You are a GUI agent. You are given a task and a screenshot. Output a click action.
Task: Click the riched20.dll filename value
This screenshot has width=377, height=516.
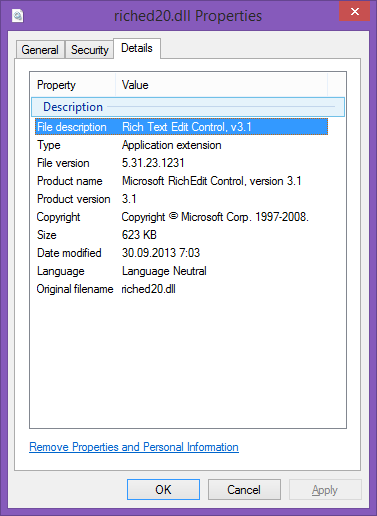point(149,289)
